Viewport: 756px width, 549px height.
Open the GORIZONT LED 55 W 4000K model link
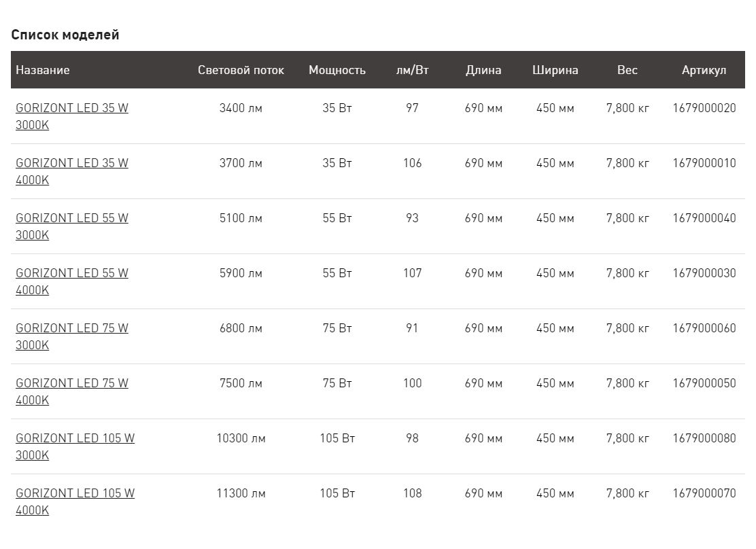point(72,281)
